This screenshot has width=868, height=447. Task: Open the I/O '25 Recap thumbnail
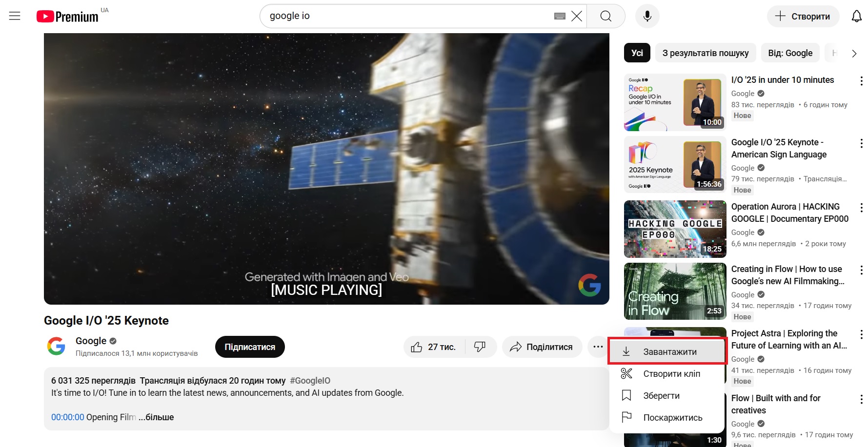pyautogui.click(x=675, y=102)
